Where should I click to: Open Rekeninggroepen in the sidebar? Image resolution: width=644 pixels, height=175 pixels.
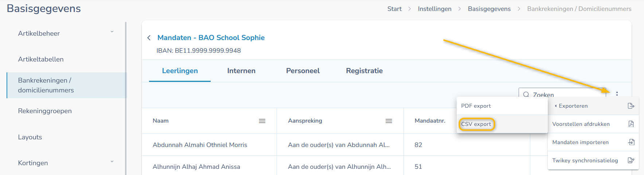click(x=45, y=111)
